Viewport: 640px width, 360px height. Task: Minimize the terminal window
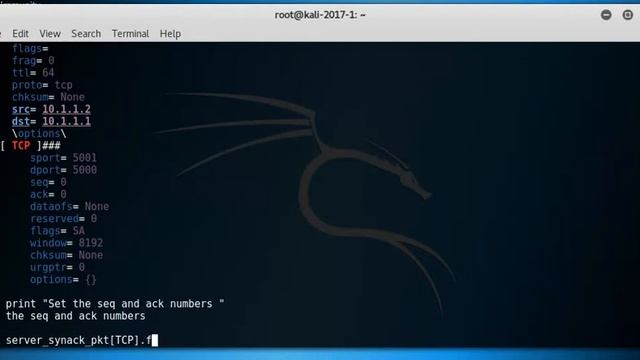pyautogui.click(x=606, y=15)
